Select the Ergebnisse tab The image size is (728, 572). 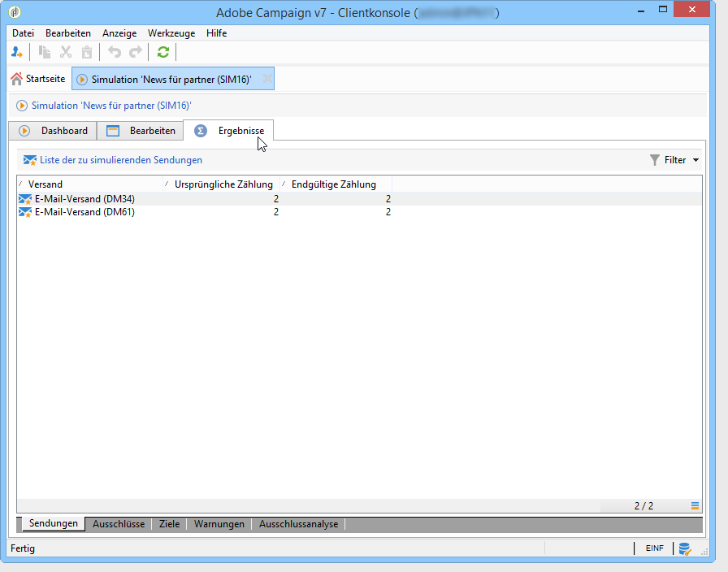coord(228,131)
